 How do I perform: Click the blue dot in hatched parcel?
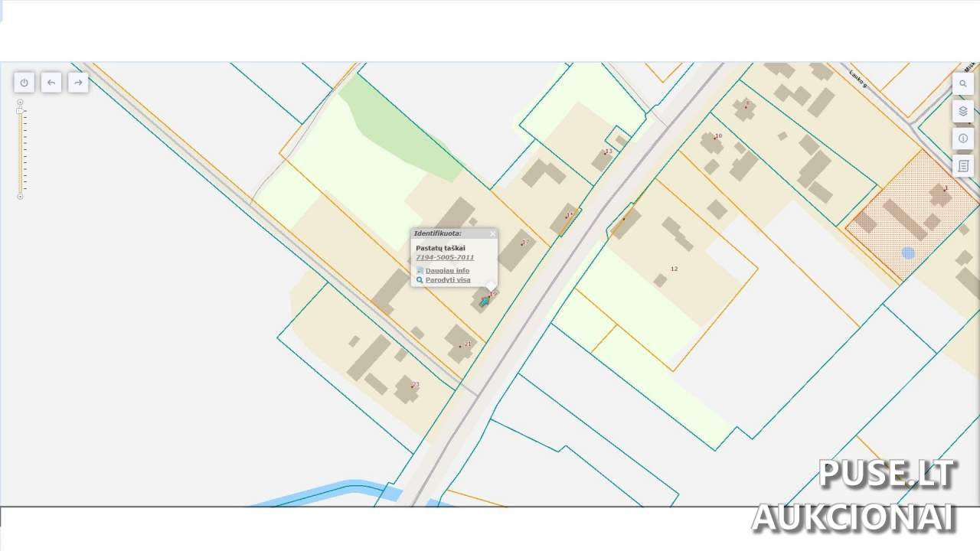coord(908,253)
